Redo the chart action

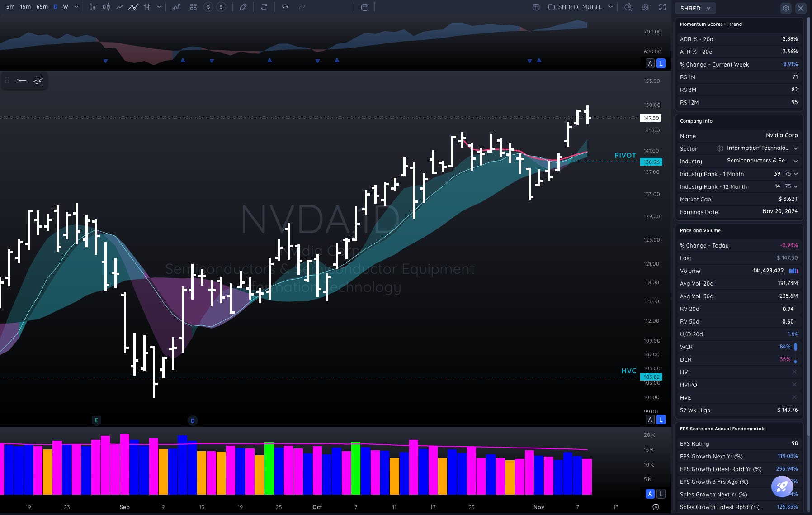302,7
